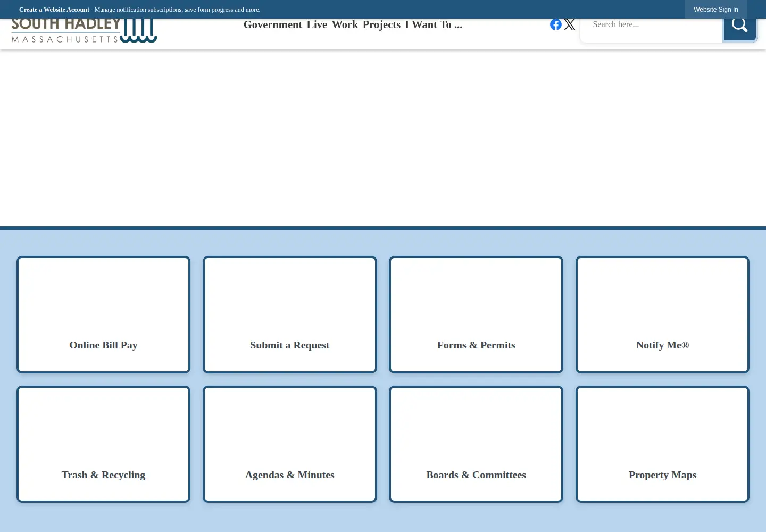
Task: Open the Boards & Committees card
Action: pyautogui.click(x=476, y=444)
